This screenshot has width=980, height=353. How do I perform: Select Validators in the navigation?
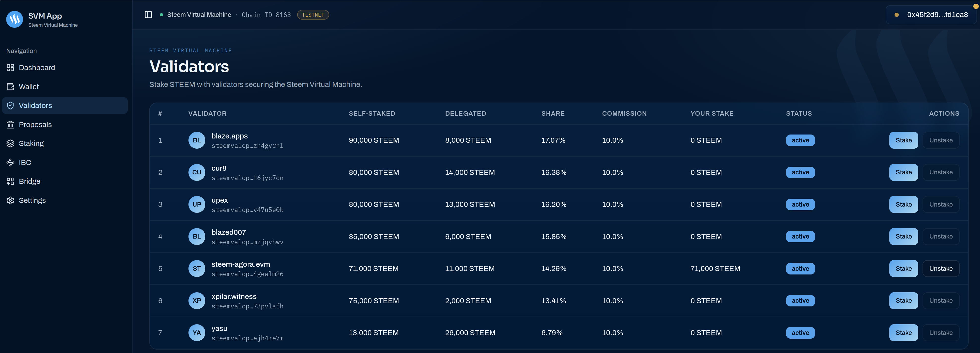[65, 105]
